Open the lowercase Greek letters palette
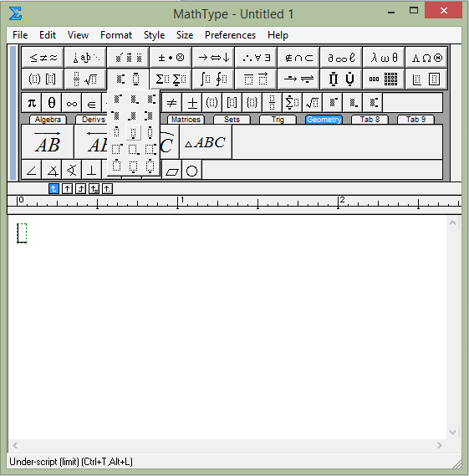The image size is (469, 476). point(384,58)
